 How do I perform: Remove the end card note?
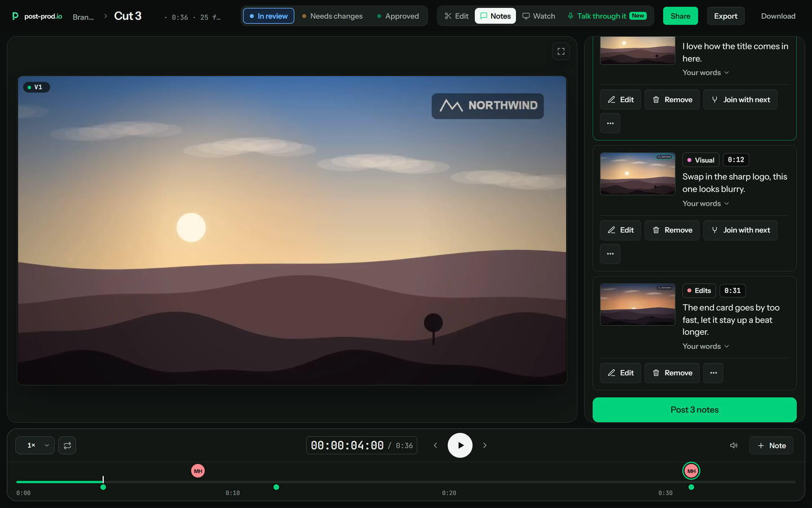click(x=672, y=373)
